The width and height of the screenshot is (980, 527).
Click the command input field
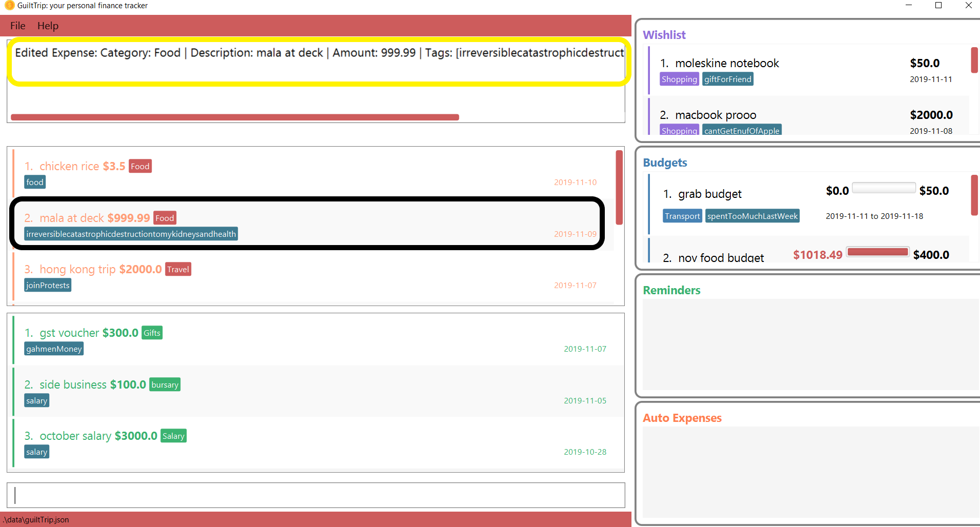[x=316, y=495]
